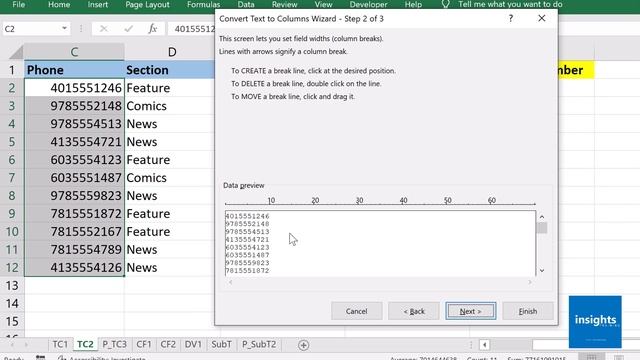The height and width of the screenshot is (360, 640).
Task: Switch to the Home ribbon tab
Action: click(59, 4)
